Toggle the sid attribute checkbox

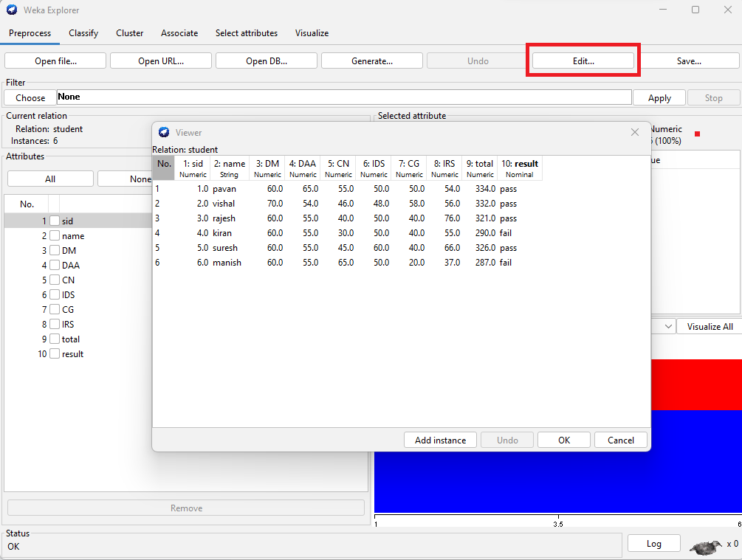coord(55,221)
